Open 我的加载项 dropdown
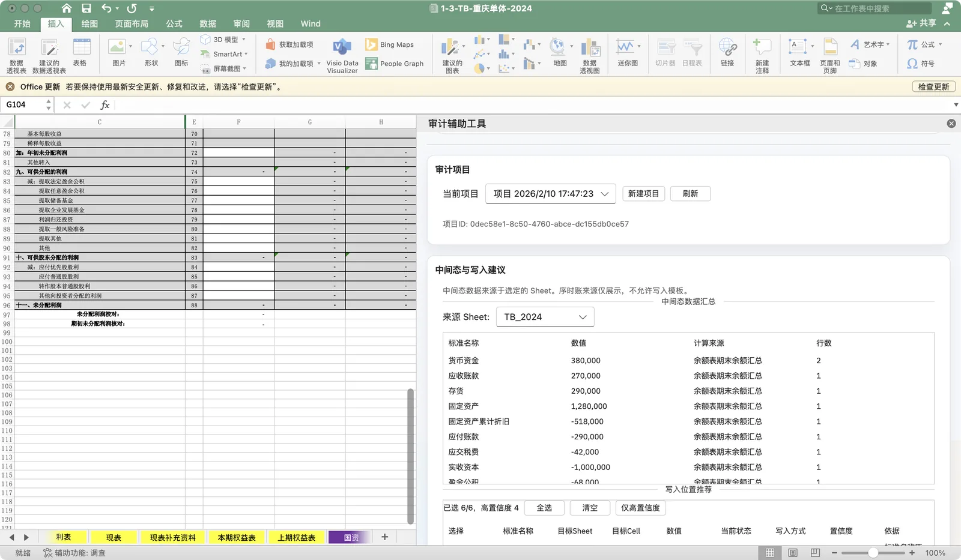 (293, 64)
